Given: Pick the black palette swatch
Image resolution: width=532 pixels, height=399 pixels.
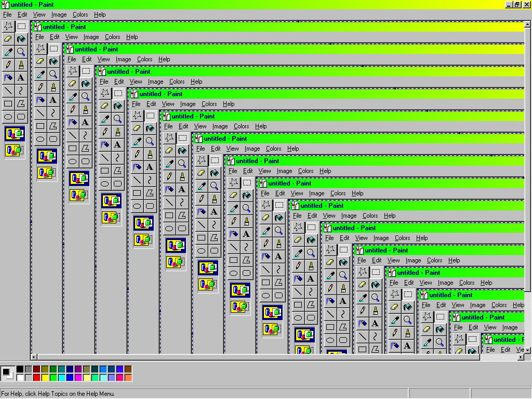Looking at the screenshot, I should click(20, 369).
